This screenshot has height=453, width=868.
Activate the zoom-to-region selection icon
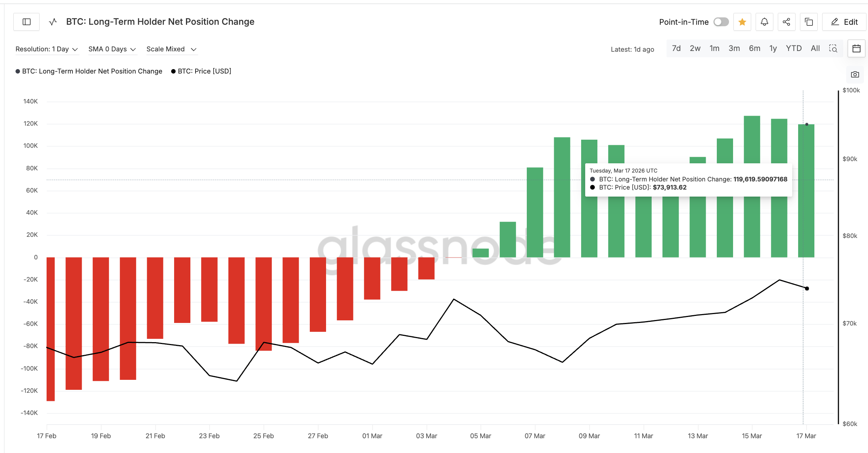(833, 48)
